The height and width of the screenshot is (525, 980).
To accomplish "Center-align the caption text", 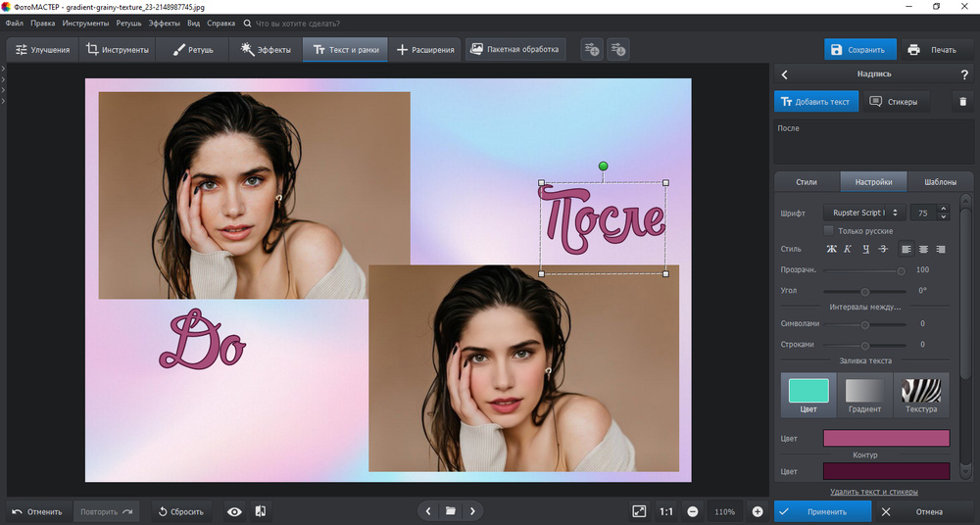I will point(923,249).
